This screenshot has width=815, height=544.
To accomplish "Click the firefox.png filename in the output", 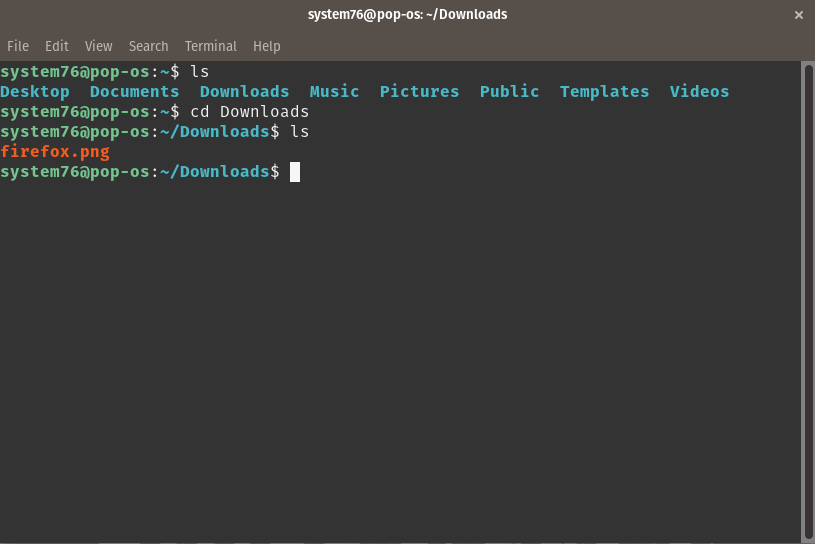I will [x=55, y=152].
